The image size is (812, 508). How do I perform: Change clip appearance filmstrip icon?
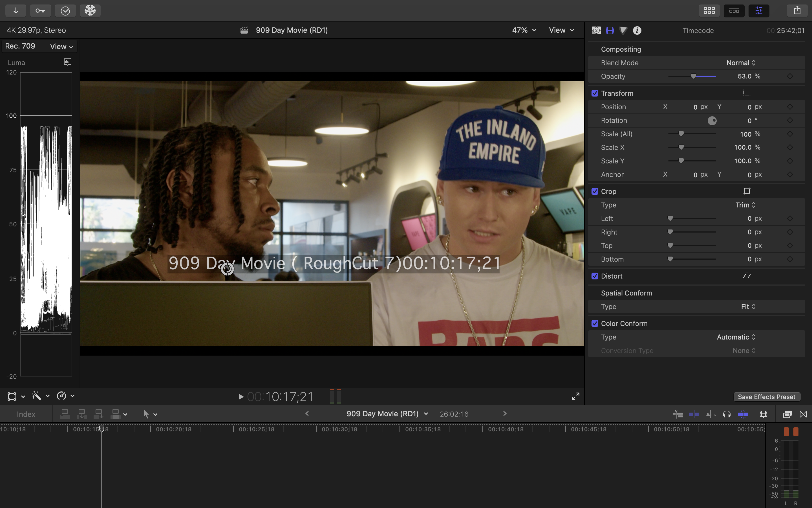(x=763, y=414)
